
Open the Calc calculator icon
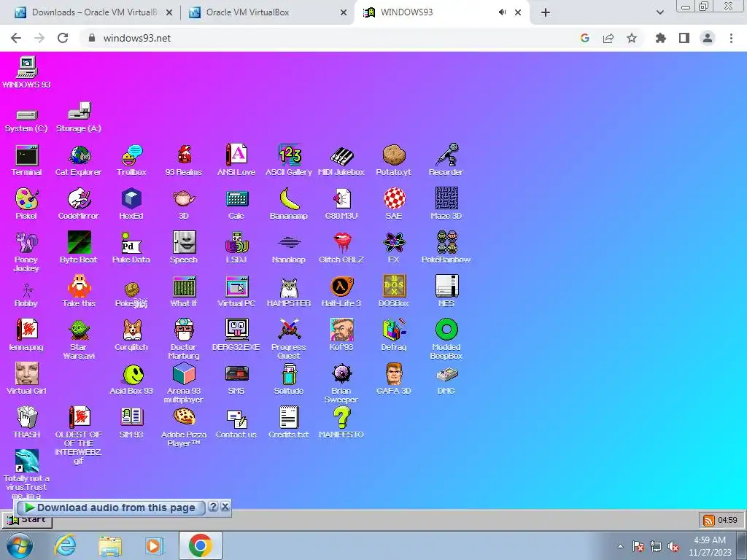coord(236,204)
